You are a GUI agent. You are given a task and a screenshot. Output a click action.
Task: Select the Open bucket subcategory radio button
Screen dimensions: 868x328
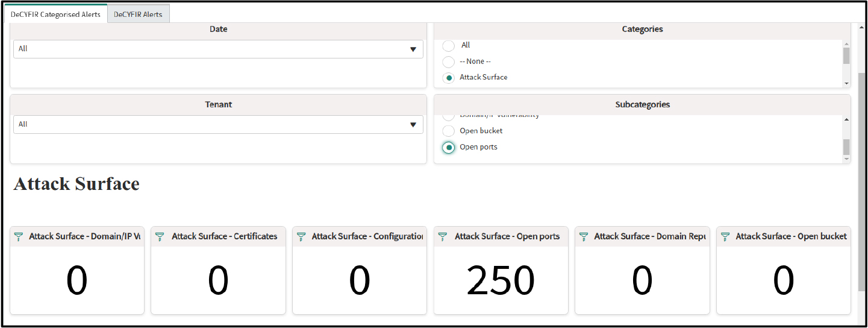coord(448,131)
